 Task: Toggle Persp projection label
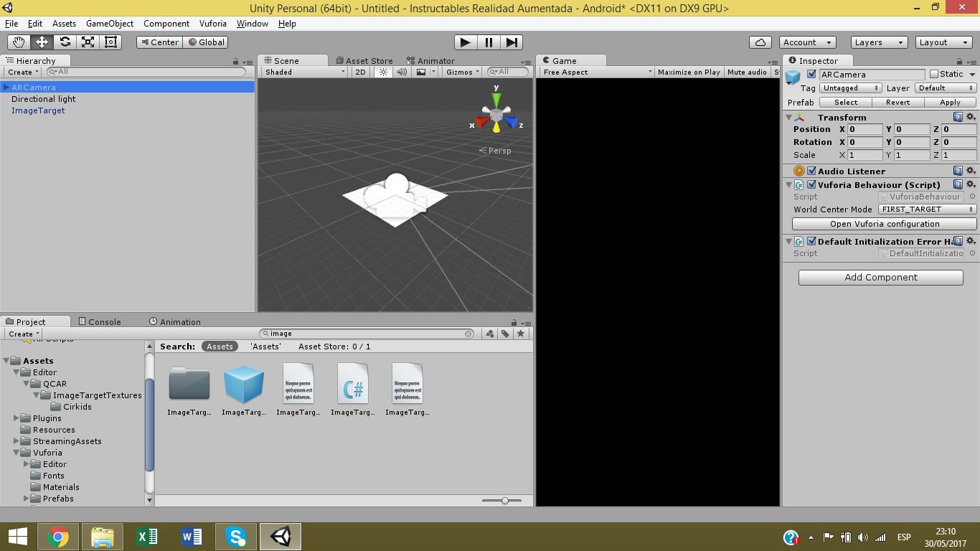496,151
